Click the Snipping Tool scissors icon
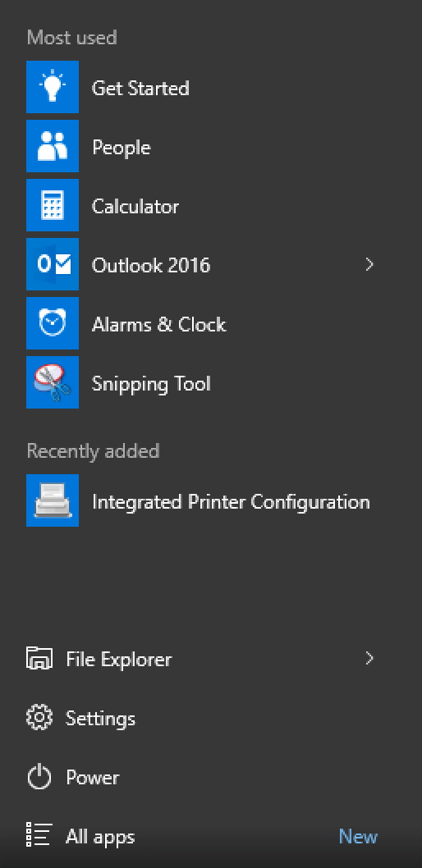This screenshot has width=422, height=868. 53,382
